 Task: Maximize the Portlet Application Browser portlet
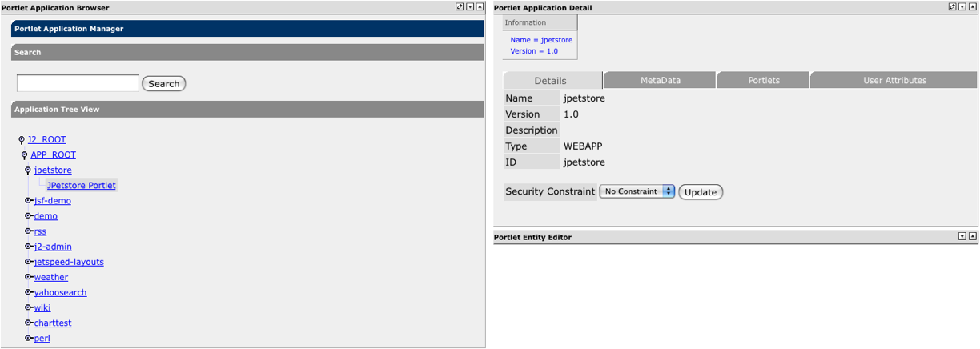click(x=480, y=7)
